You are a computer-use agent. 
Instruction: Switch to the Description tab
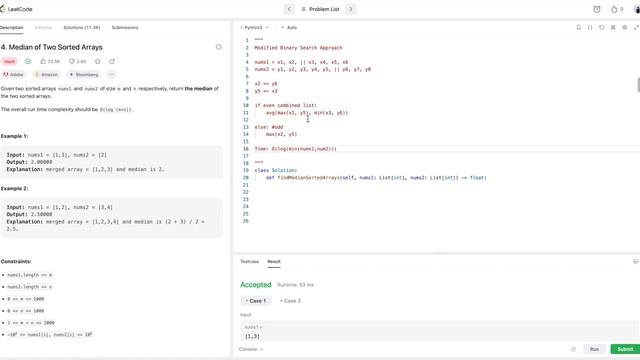coord(11,27)
